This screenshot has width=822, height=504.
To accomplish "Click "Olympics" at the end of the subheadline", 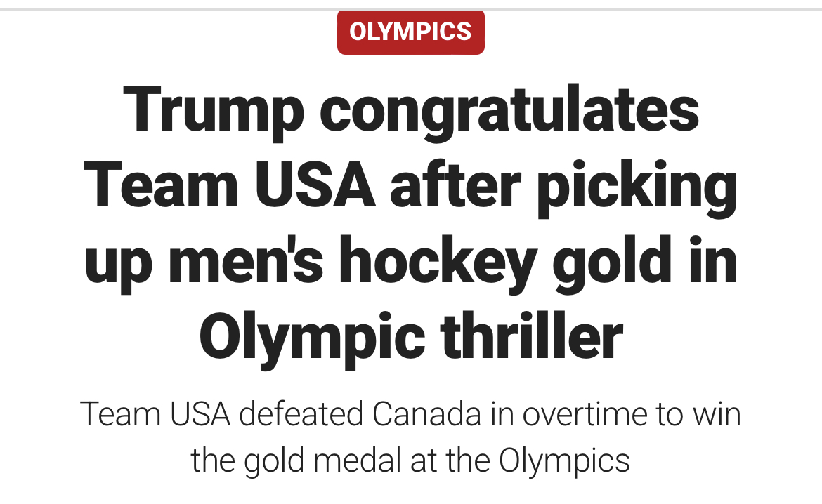I will point(564,460).
